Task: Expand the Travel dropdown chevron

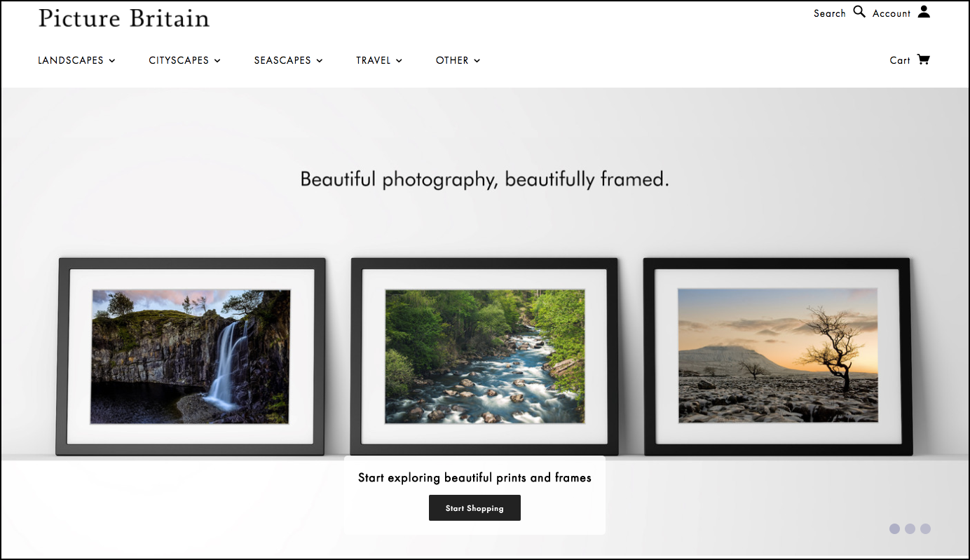Action: (399, 61)
